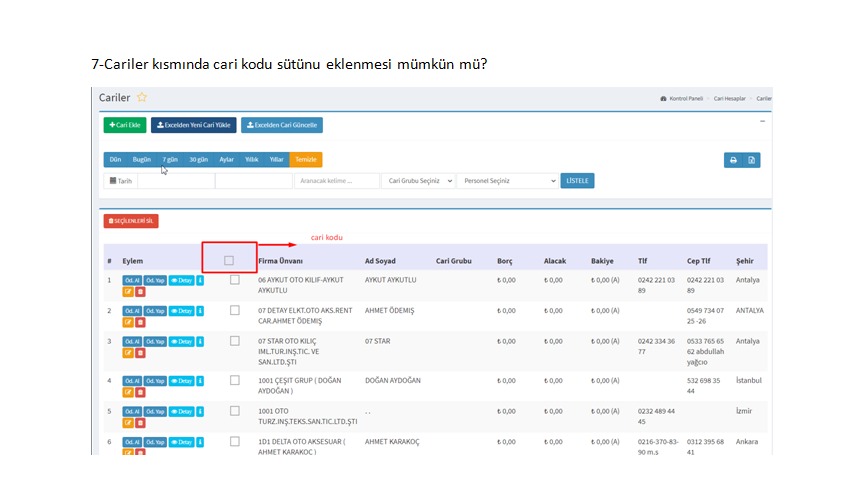Open Detay for row 4

tap(181, 381)
